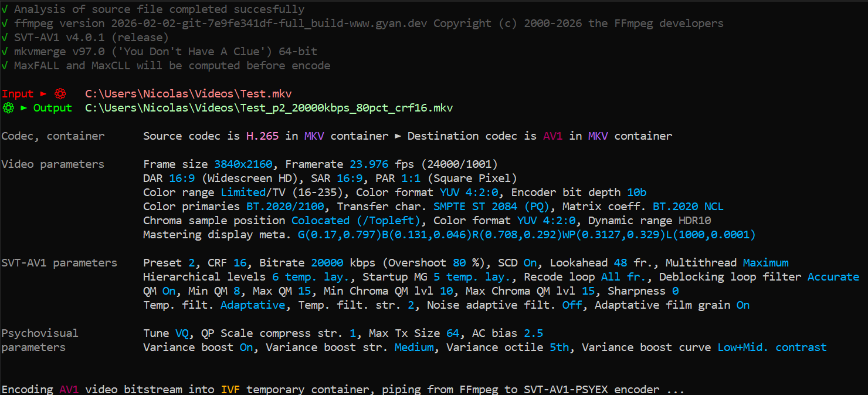The image size is (868, 395).
Task: Click the green gear icon before Output
Action: [x=8, y=108]
